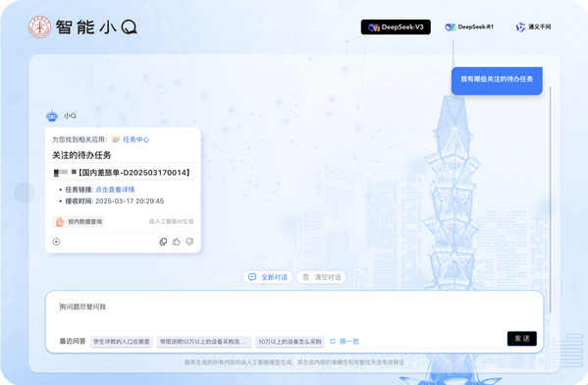This screenshot has height=385, width=588.
Task: Choose recent question 学生评教的入口在哪里
Action: [x=122, y=342]
